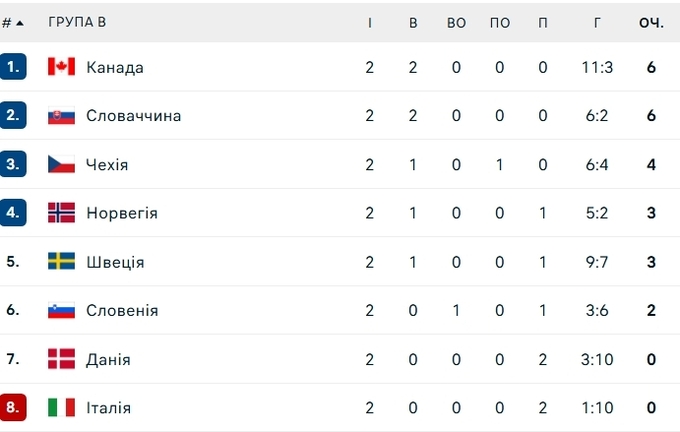Click the Norway flag icon
Image resolution: width=680 pixels, height=432 pixels.
61,213
